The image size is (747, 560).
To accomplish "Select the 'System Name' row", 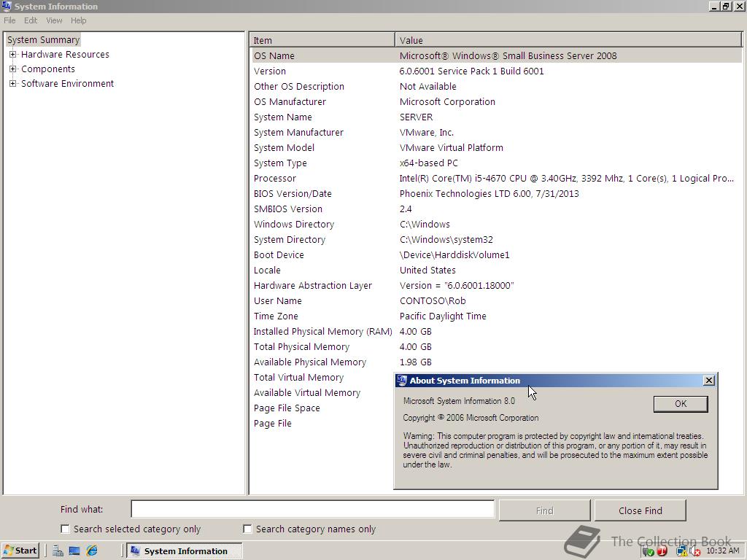I will (496, 117).
